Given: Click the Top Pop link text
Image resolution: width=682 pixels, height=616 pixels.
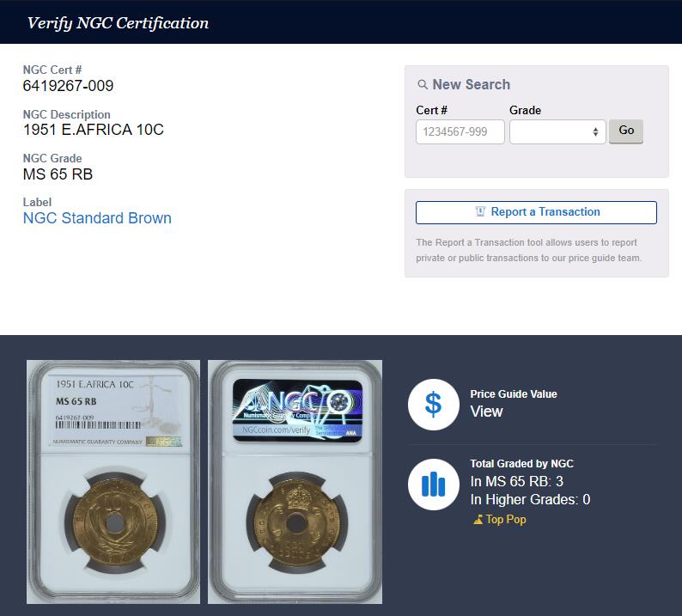Looking at the screenshot, I should (506, 520).
